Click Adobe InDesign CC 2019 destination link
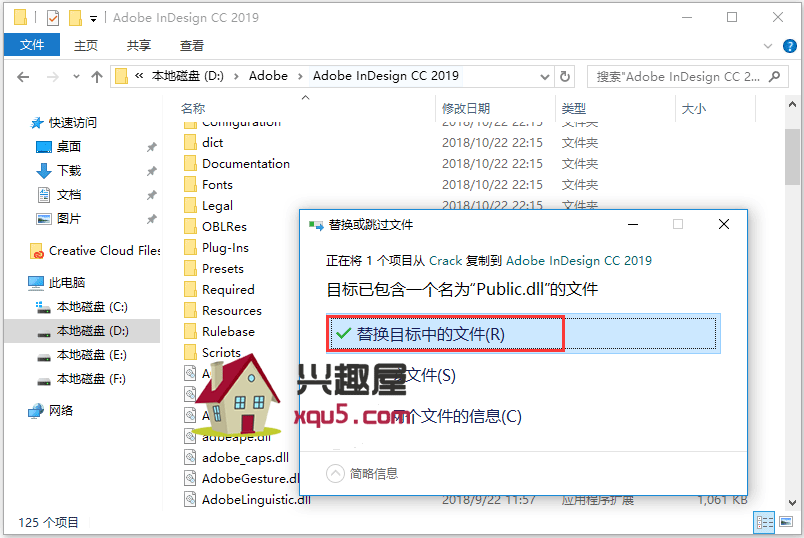Screen dimensions: 804x538 579,261
